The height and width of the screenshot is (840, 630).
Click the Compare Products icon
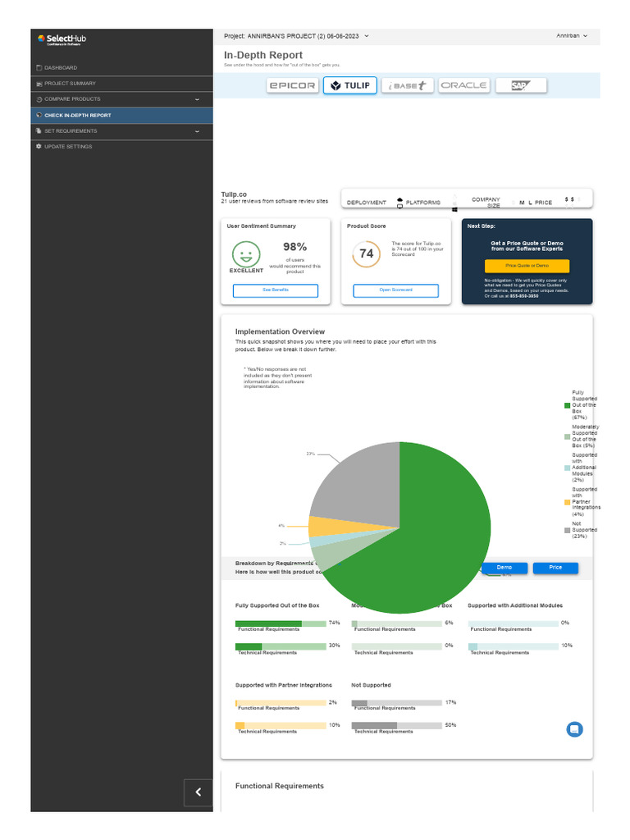[x=39, y=99]
